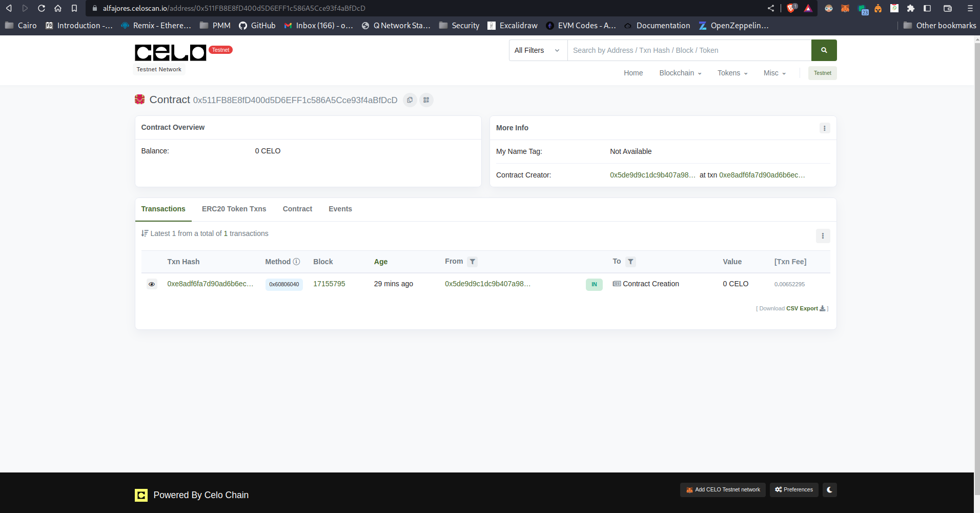Open the Testnet network selector button

823,73
